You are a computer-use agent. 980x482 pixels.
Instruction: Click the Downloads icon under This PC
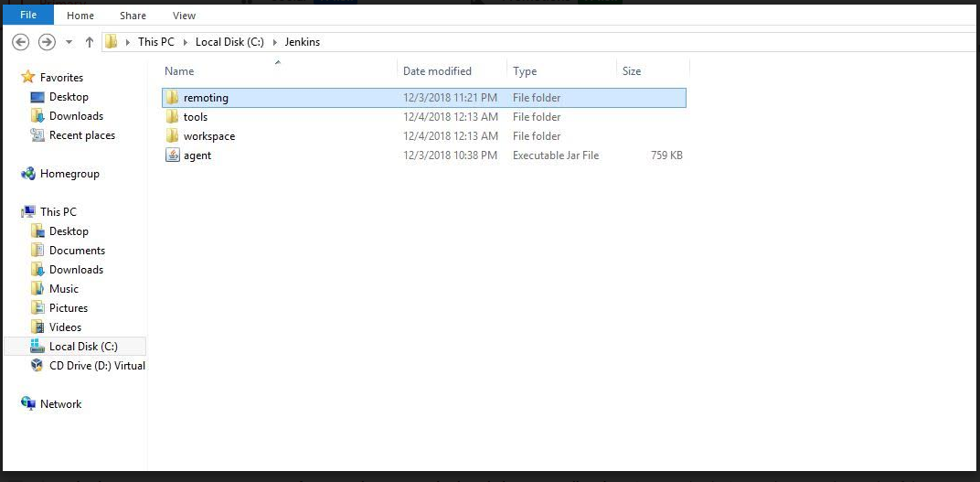tap(38, 270)
